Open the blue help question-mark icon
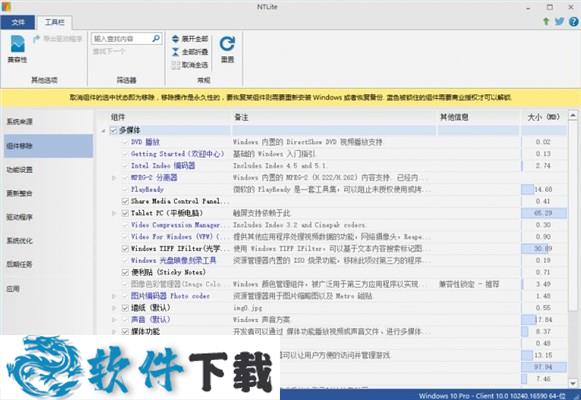The width and height of the screenshot is (581, 400). point(574,21)
